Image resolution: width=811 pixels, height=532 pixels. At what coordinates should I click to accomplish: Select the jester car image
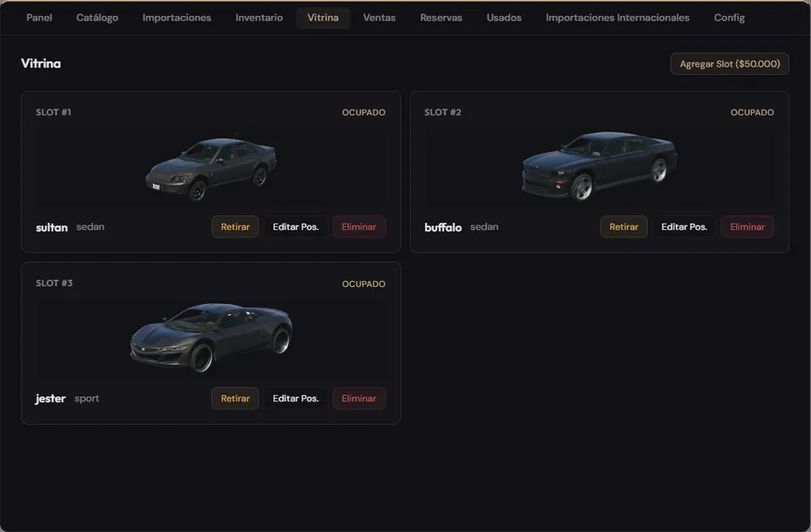pos(211,338)
